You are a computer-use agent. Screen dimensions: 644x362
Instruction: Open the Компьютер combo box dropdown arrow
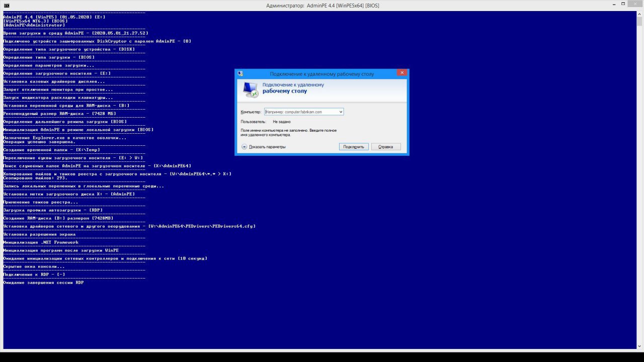[341, 112]
